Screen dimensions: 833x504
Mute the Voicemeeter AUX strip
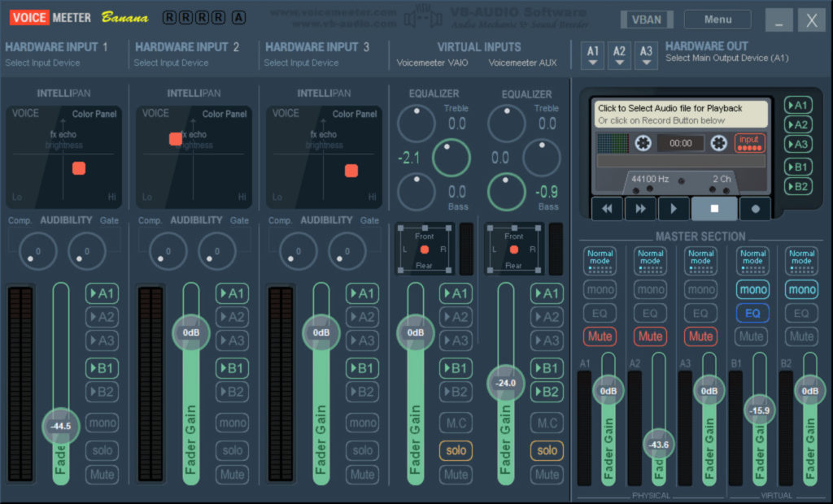pos(547,474)
